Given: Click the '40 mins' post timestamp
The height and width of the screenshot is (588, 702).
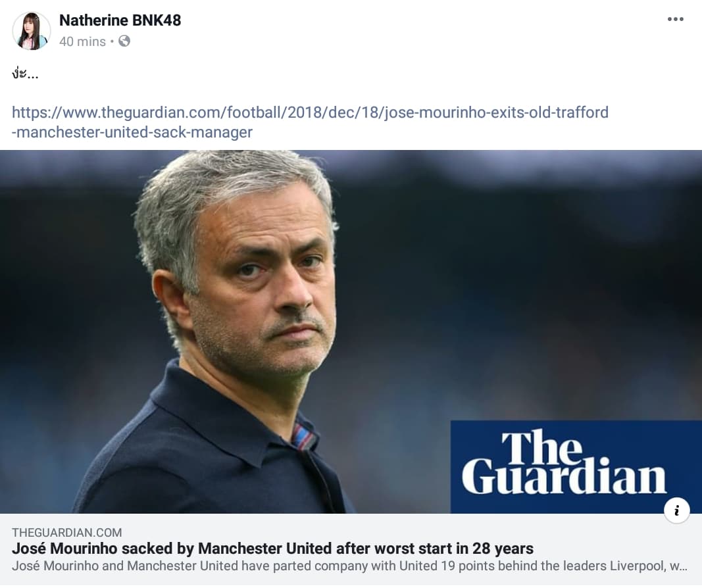Looking at the screenshot, I should [82, 41].
